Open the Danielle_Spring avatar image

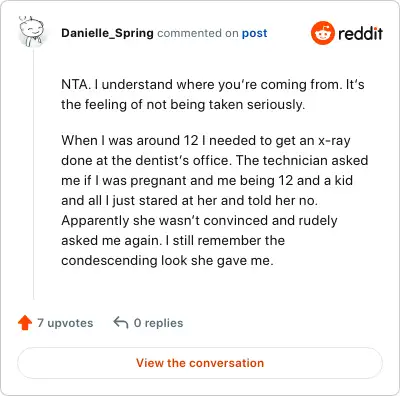pyautogui.click(x=31, y=32)
